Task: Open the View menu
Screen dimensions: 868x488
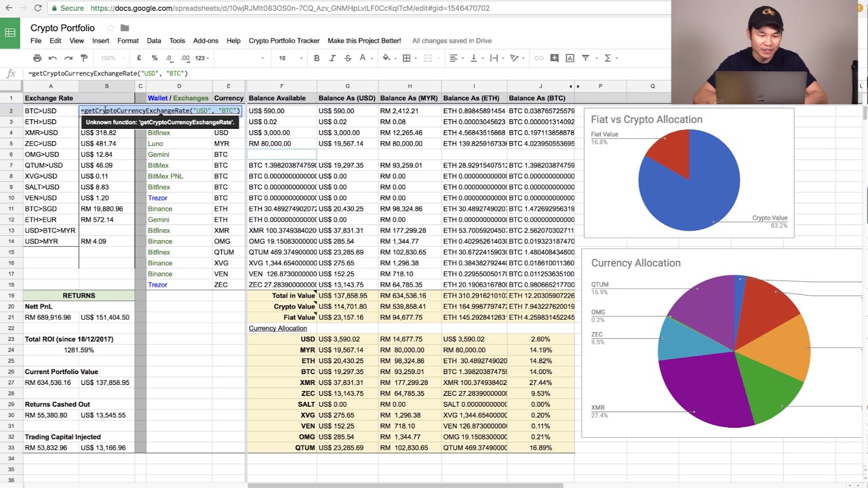Action: [77, 41]
